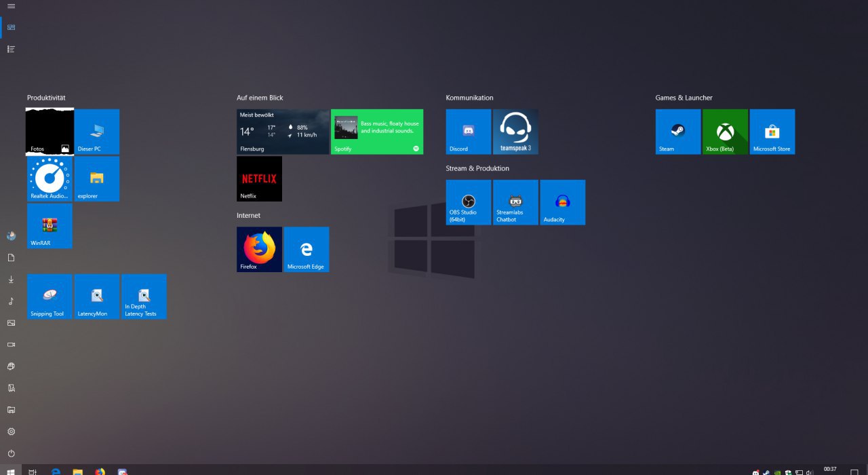
Task: Open the Spotify live tile
Action: 377,132
